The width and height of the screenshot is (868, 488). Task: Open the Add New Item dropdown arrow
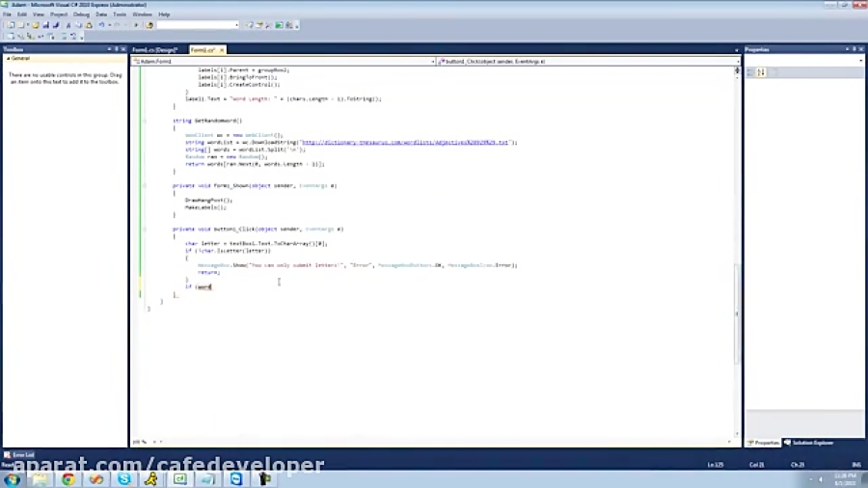28,25
